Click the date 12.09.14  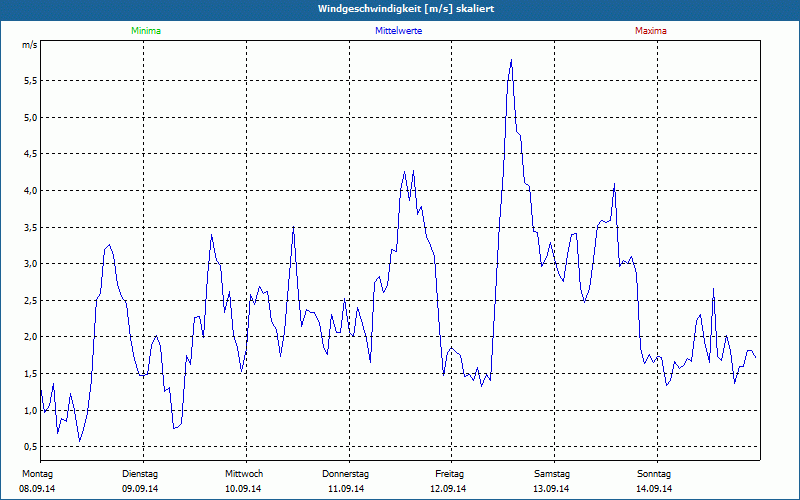(x=448, y=489)
